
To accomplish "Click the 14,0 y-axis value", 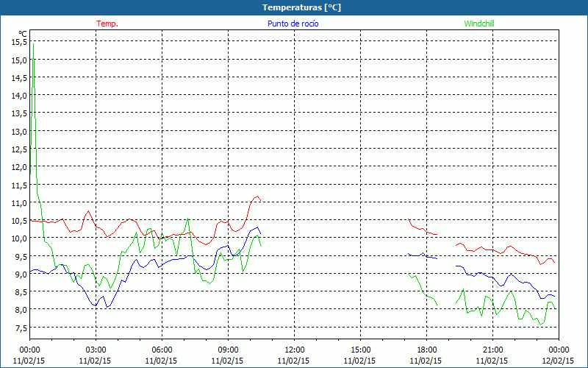I will click(x=19, y=96).
